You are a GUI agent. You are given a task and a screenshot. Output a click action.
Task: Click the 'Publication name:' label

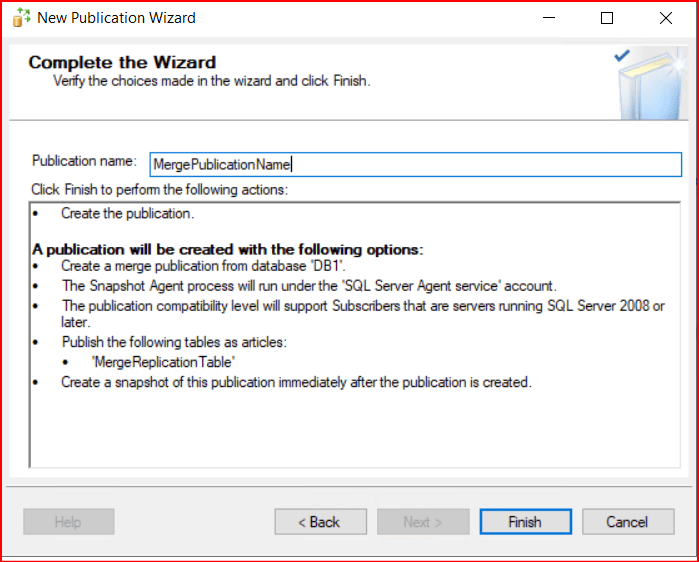click(x=84, y=161)
